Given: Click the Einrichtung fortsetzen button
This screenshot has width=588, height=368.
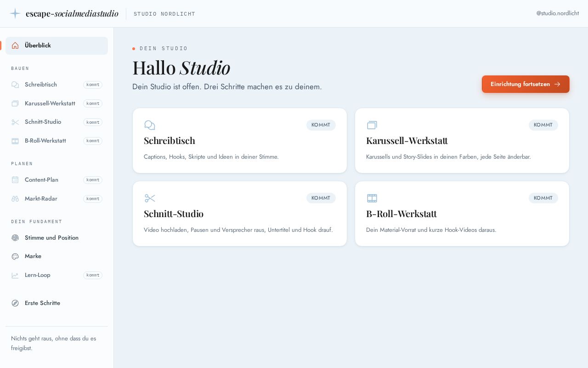Looking at the screenshot, I should tap(526, 84).
